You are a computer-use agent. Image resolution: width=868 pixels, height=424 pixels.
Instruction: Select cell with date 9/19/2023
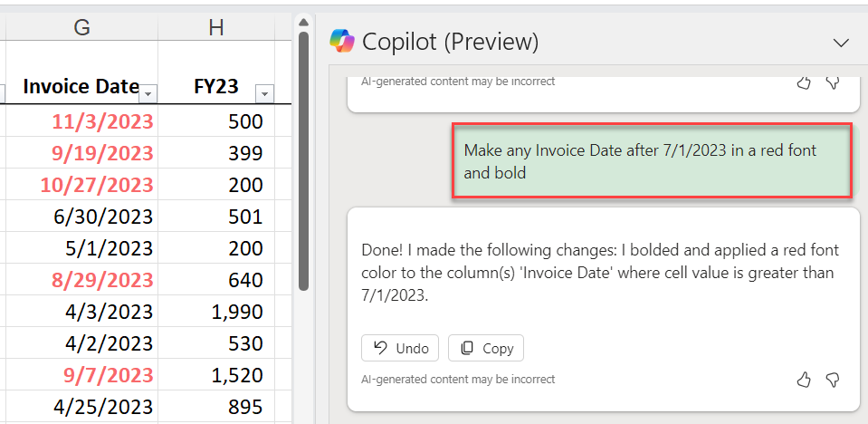click(81, 152)
